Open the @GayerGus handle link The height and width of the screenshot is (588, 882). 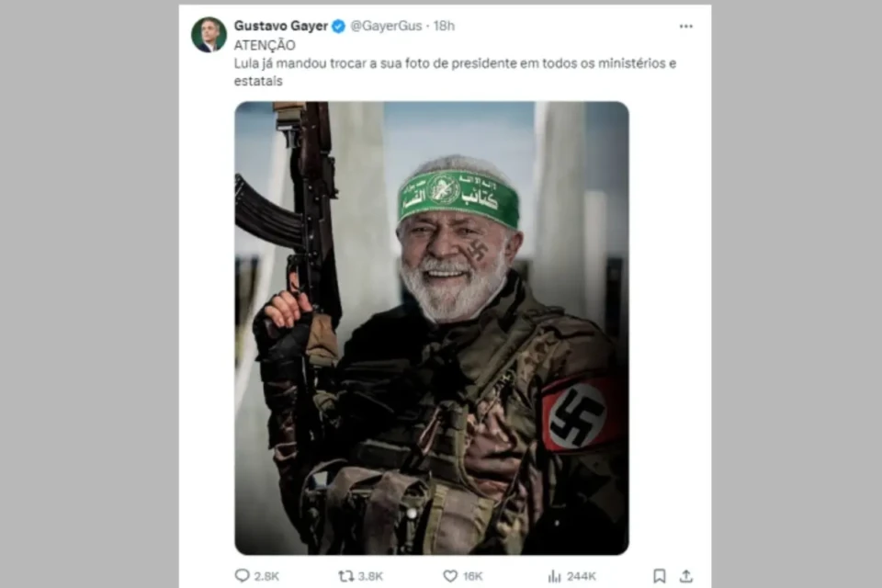pos(386,27)
